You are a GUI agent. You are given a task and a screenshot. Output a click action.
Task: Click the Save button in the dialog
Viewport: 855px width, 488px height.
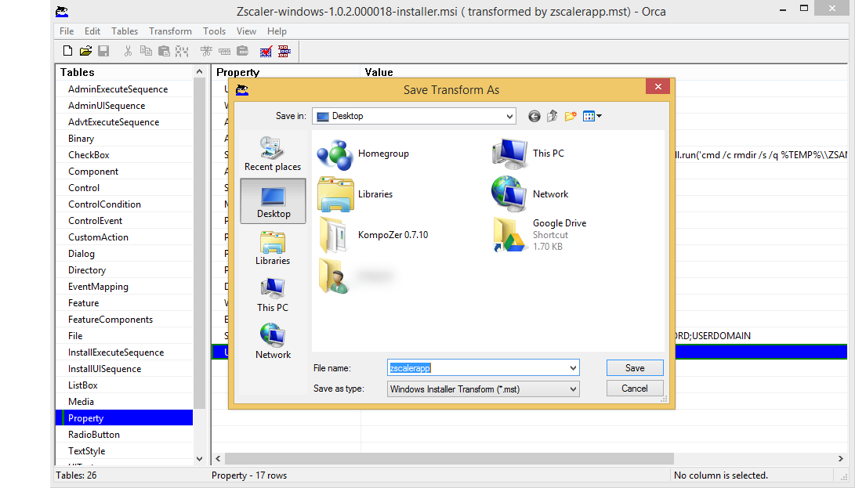click(x=634, y=368)
